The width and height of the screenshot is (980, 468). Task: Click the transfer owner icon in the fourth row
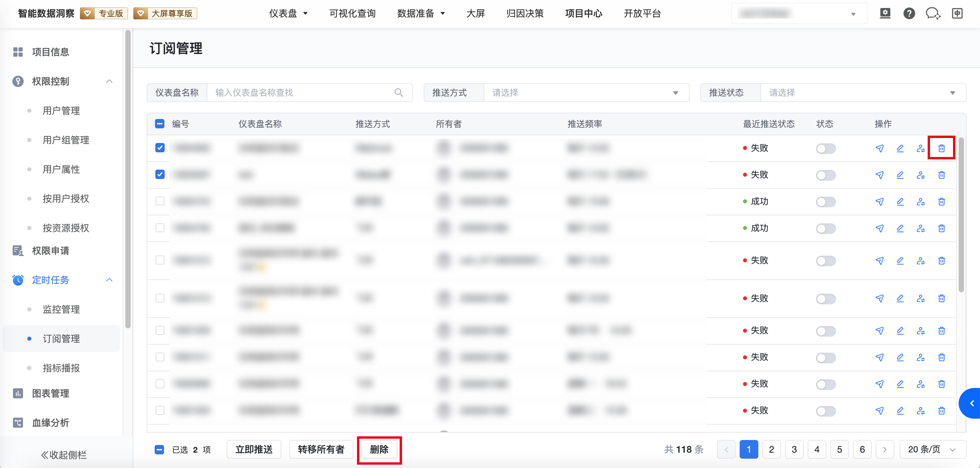point(920,228)
